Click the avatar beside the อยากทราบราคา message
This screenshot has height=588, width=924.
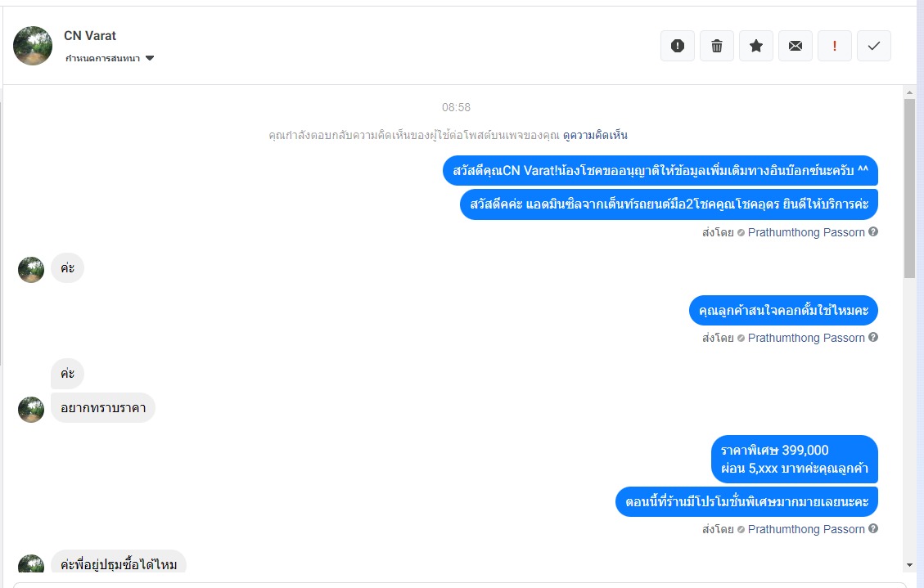pos(31,410)
